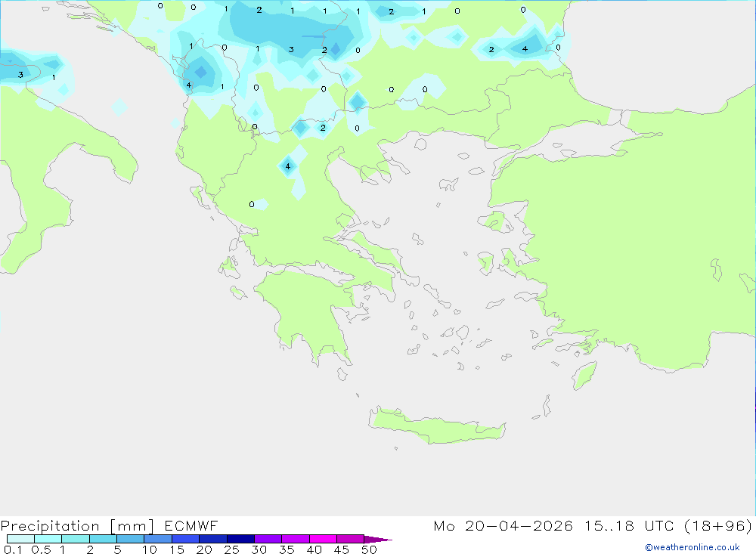Click the "10" legend scale label

[150, 549]
